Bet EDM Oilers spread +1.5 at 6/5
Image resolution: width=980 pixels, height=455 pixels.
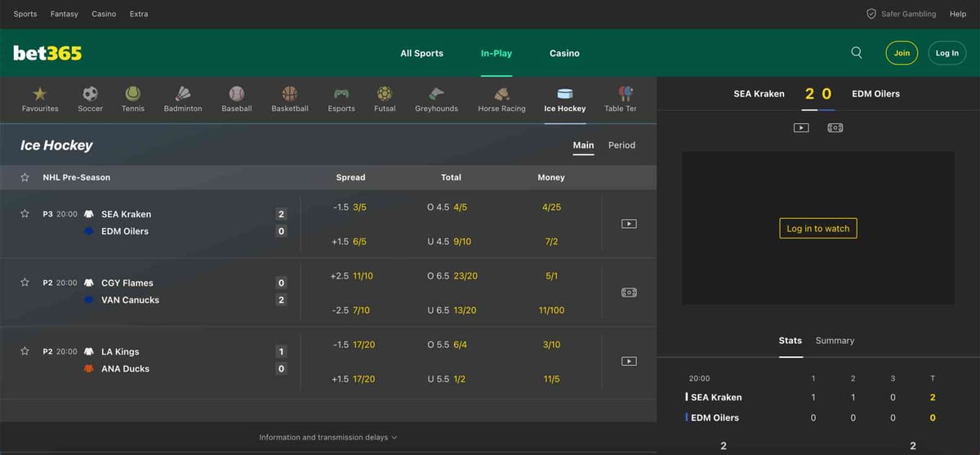(x=350, y=242)
